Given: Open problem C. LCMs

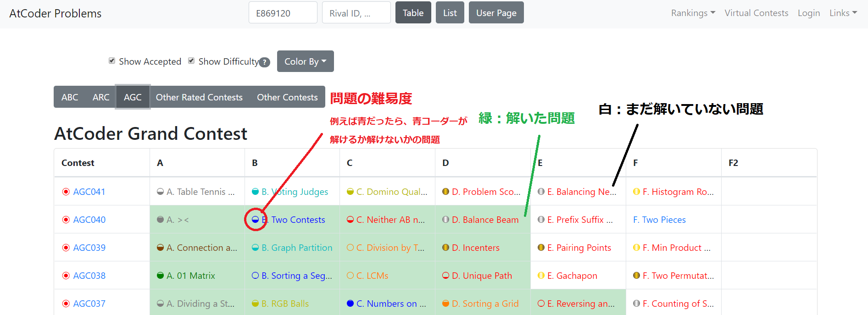Looking at the screenshot, I should (373, 276).
